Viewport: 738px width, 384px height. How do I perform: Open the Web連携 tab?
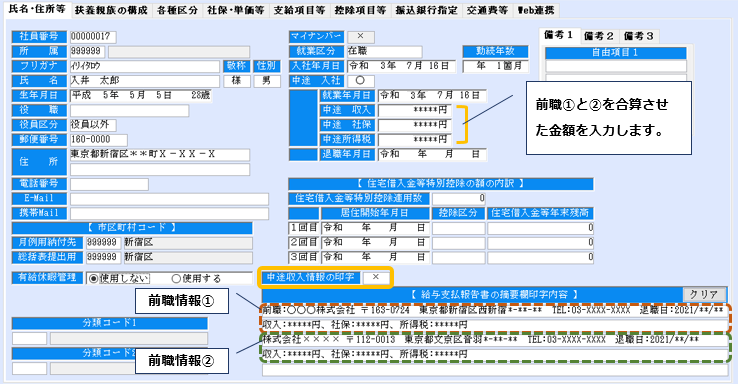click(x=536, y=10)
